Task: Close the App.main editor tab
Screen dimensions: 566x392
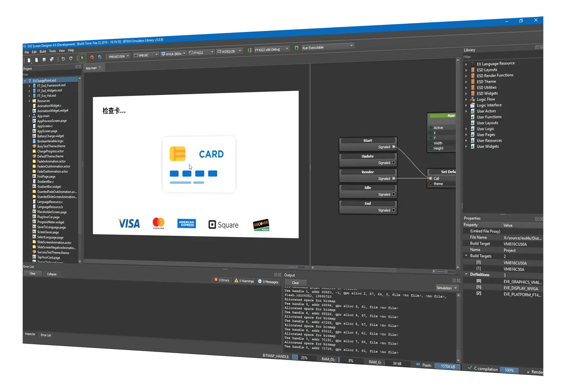Action: [x=100, y=67]
